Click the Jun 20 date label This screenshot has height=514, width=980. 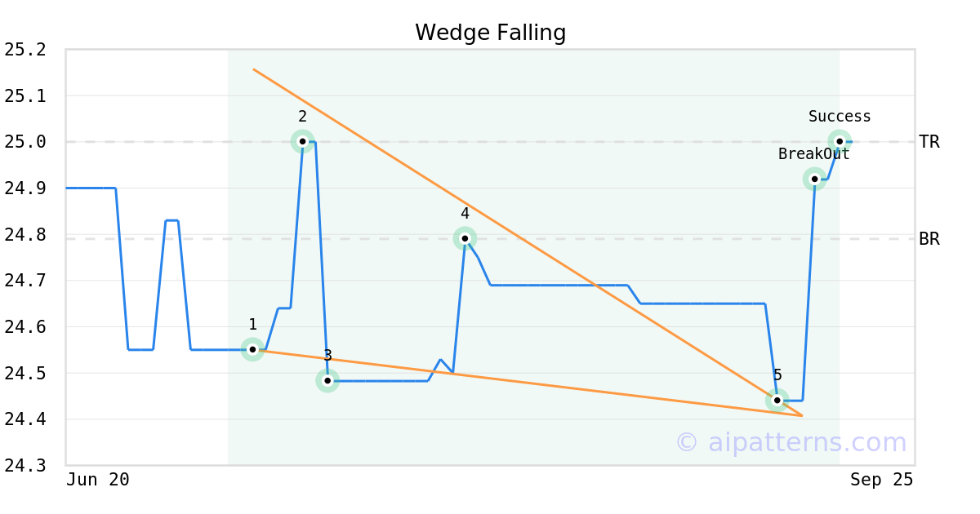pos(98,480)
